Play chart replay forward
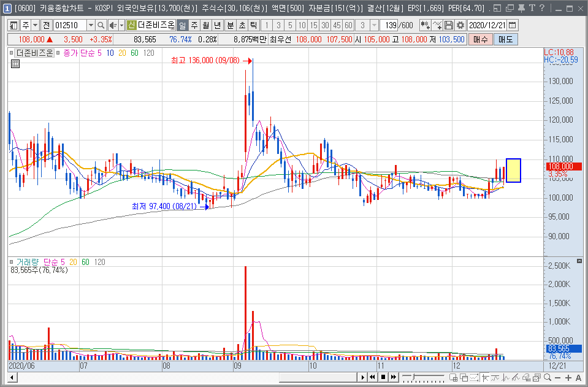This screenshot has height=387, width=588. [362, 377]
